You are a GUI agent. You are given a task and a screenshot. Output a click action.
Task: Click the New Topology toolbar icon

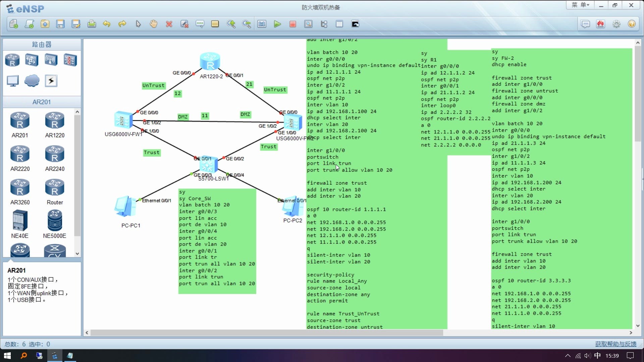tap(14, 24)
